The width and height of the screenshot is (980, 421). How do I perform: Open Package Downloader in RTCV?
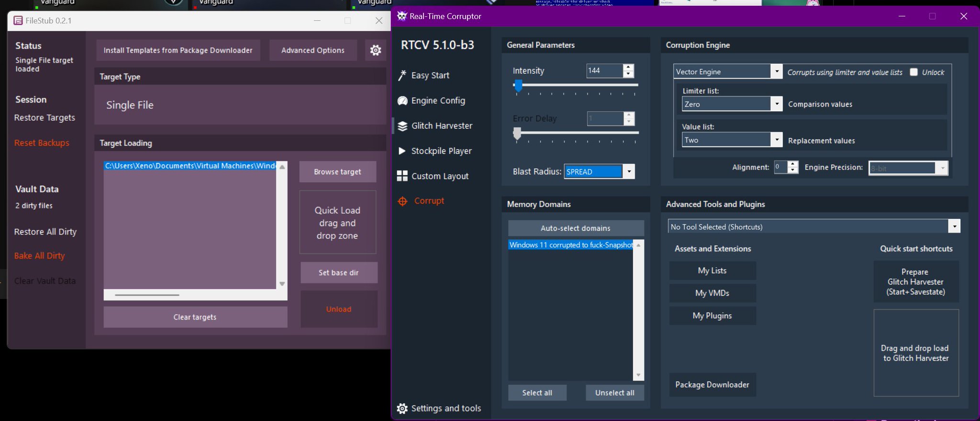pos(713,385)
